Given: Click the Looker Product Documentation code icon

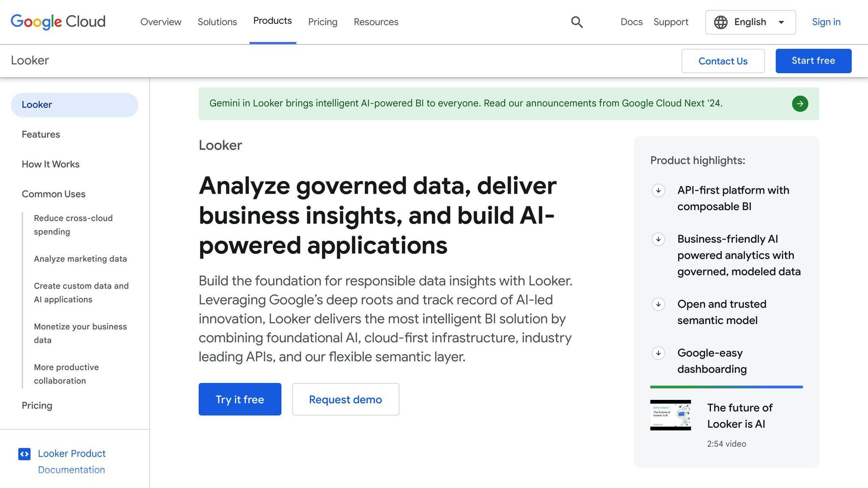Looking at the screenshot, I should point(24,454).
